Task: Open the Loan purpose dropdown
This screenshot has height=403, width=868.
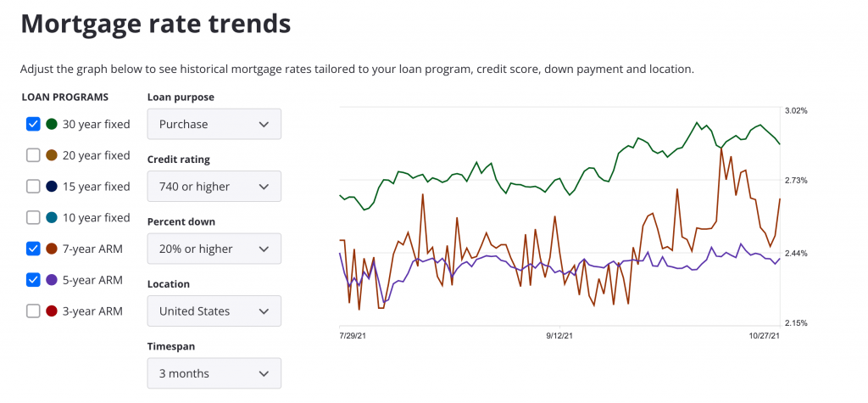Action: click(x=214, y=124)
